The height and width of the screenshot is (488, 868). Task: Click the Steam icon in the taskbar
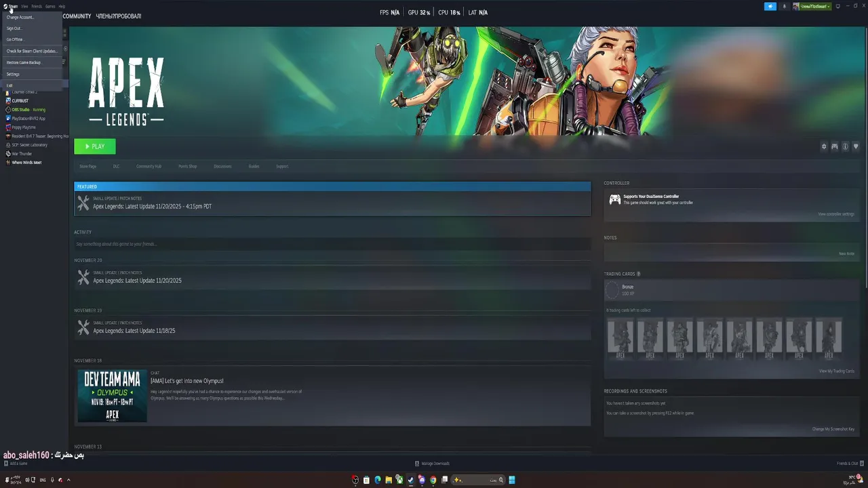(x=410, y=480)
